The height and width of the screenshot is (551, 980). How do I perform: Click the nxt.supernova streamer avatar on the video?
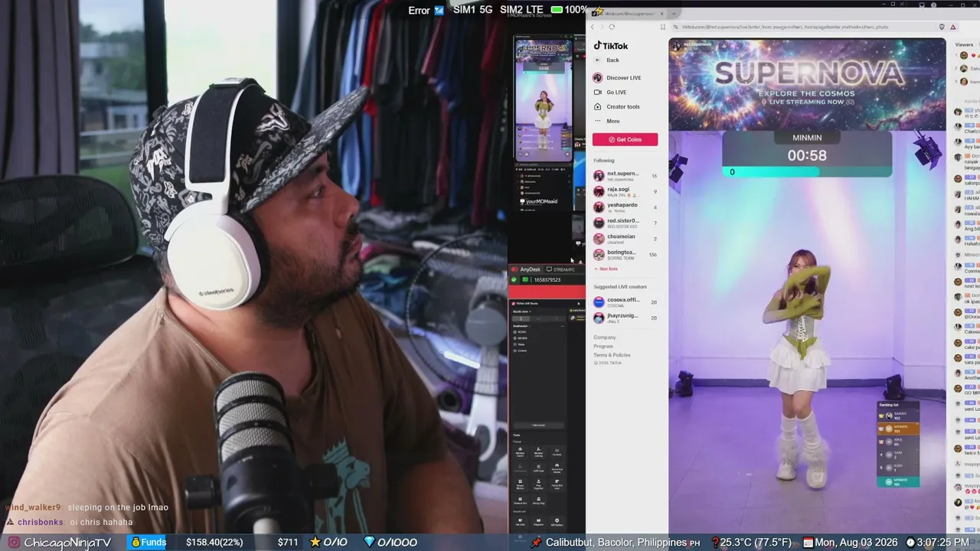pos(677,45)
